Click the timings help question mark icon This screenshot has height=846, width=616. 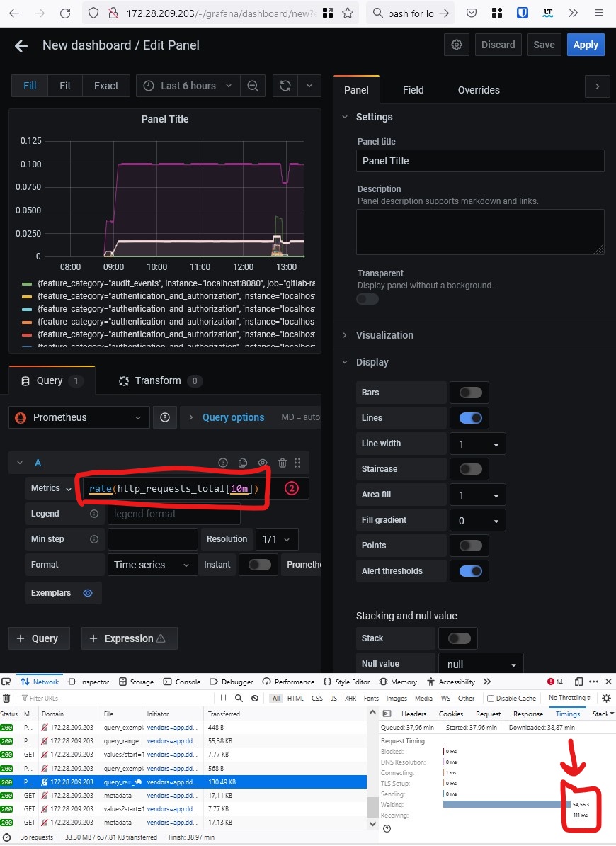(387, 829)
